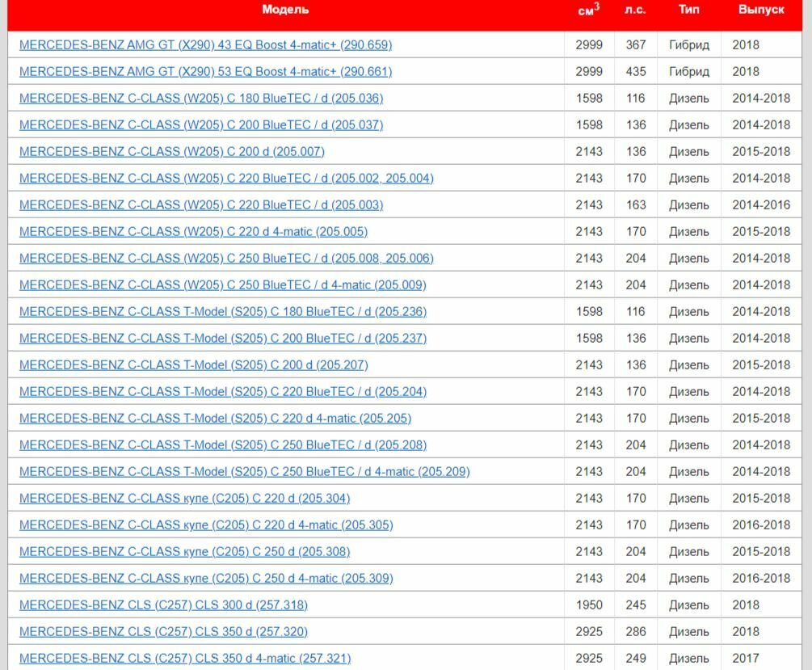
Task: Open T-Model S205 C 200 BlueTEC (205.237) link
Action: [223, 339]
